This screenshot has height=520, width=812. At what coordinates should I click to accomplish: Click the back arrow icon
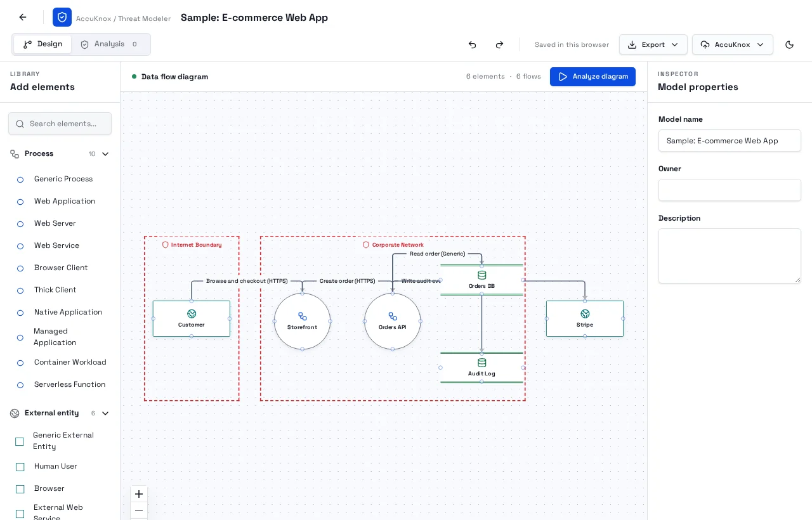23,17
